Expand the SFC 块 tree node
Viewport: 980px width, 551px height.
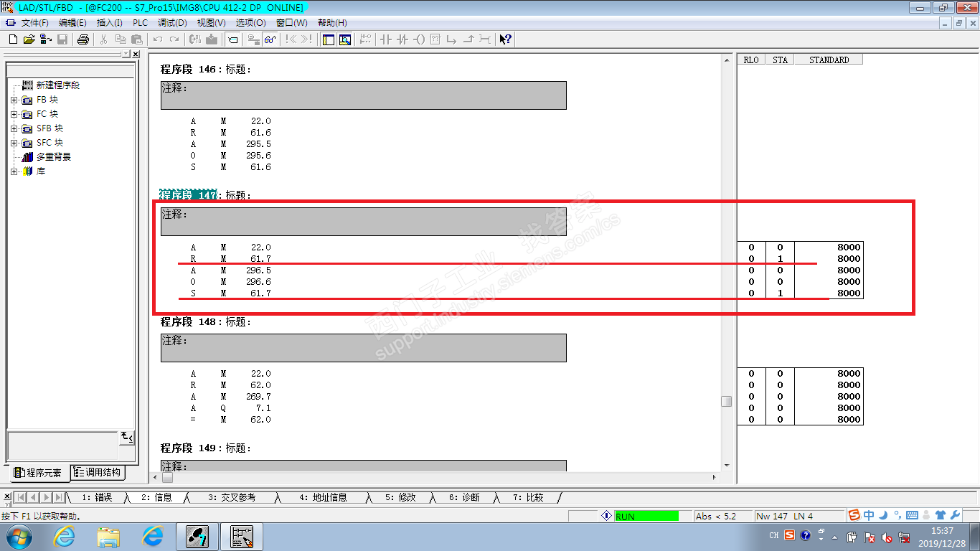pos(14,143)
